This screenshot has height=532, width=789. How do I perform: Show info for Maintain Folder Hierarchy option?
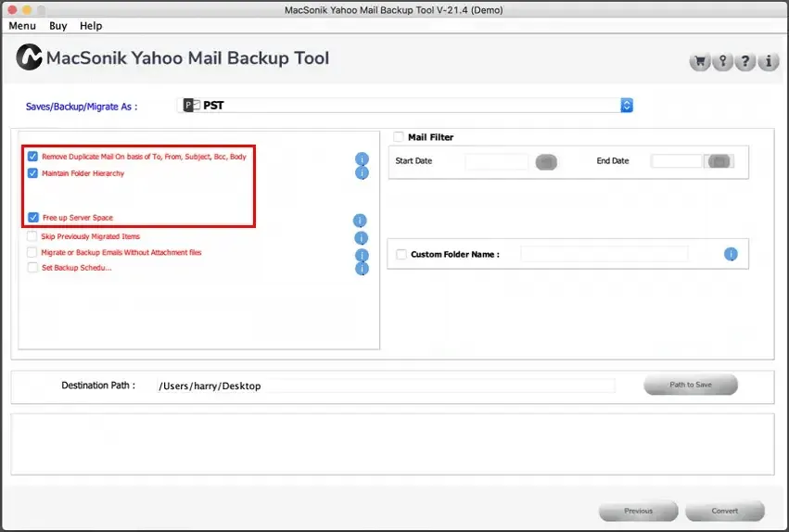pyautogui.click(x=362, y=173)
